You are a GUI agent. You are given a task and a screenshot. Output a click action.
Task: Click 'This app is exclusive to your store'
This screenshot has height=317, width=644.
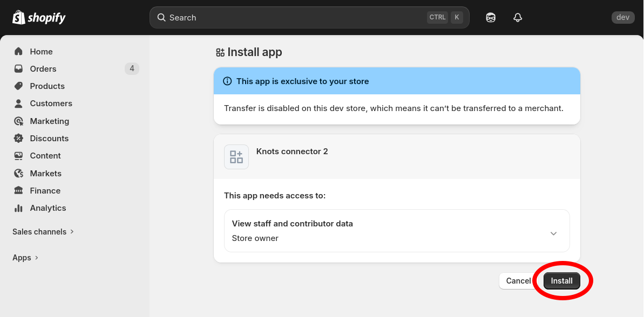pyautogui.click(x=302, y=81)
